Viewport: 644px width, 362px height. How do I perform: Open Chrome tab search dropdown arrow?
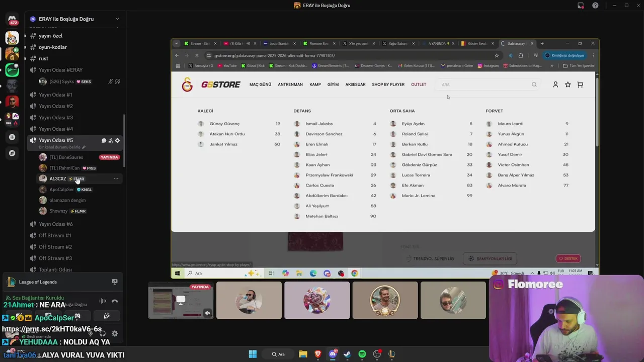[176, 43]
